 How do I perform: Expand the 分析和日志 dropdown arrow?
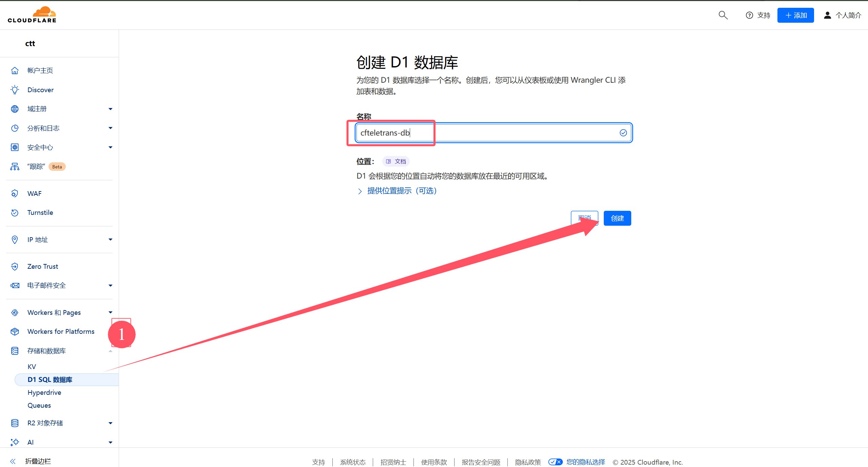[x=110, y=128]
